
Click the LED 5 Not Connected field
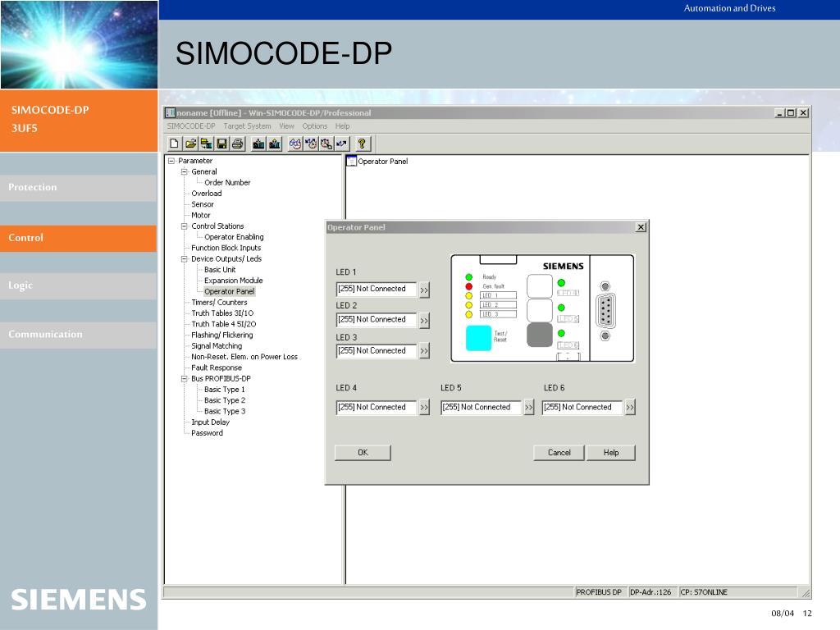coord(481,407)
